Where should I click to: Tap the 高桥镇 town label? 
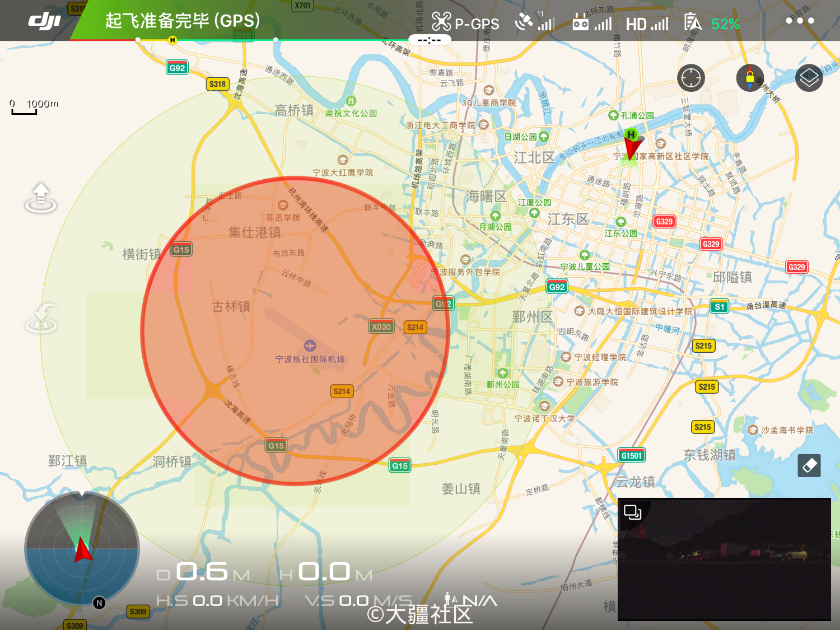click(294, 110)
